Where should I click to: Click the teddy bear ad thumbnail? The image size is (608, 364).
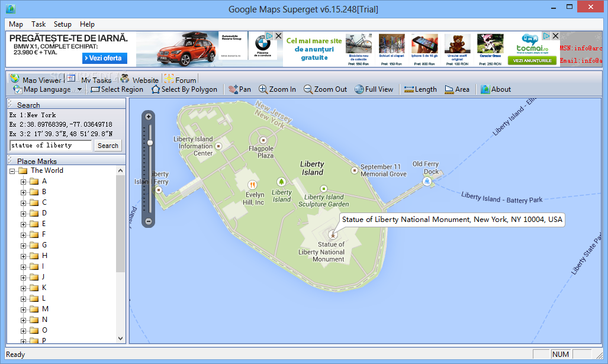pyautogui.click(x=457, y=43)
